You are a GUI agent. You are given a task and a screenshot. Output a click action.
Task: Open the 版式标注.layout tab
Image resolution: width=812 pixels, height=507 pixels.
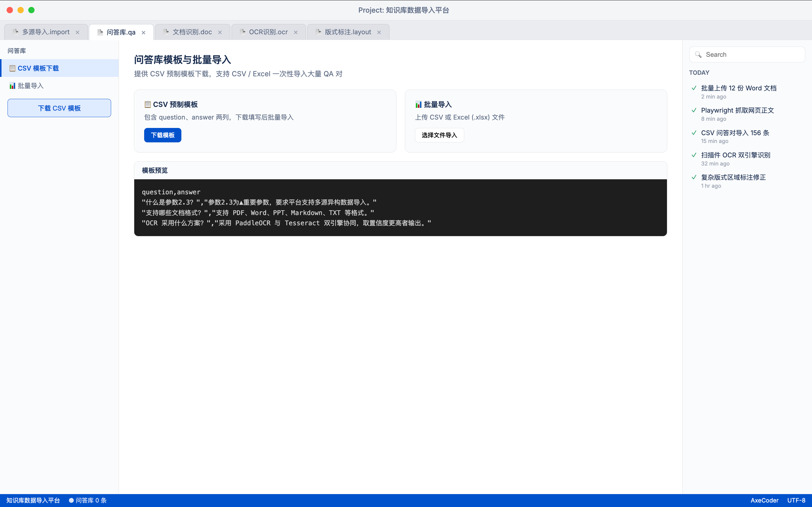pyautogui.click(x=348, y=32)
